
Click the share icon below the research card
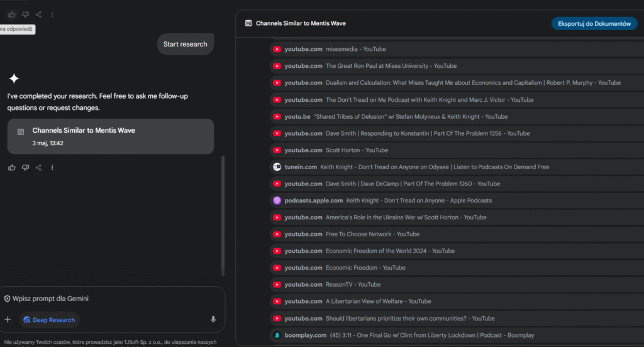38,168
